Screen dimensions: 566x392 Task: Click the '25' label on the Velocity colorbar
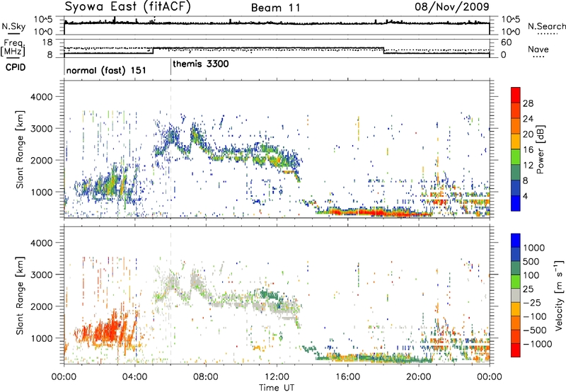[528, 289]
